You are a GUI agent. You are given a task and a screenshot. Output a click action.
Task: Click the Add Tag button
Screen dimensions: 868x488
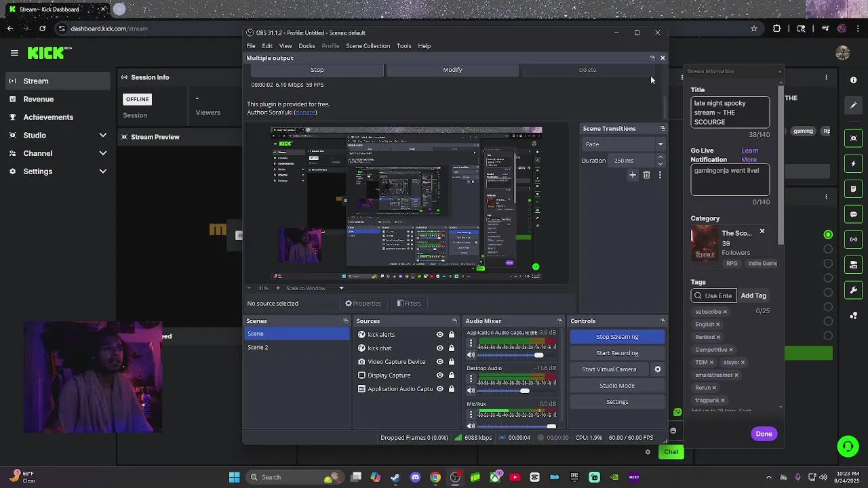753,296
